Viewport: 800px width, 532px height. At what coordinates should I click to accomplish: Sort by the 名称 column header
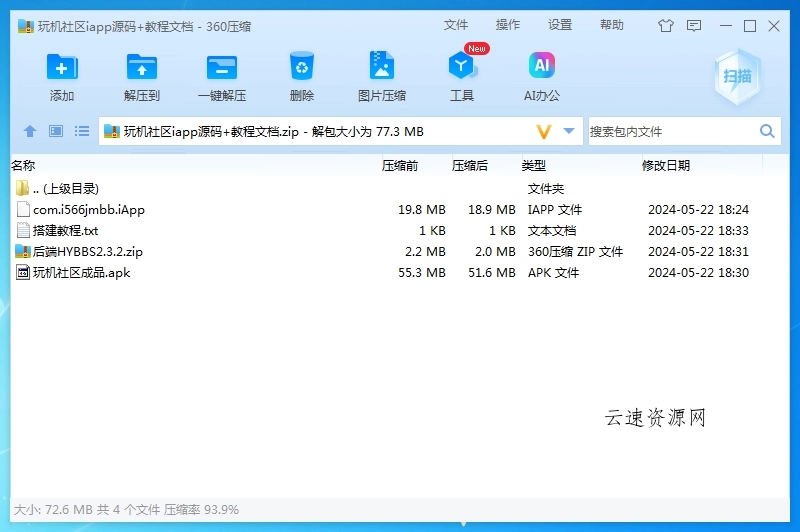(23, 165)
